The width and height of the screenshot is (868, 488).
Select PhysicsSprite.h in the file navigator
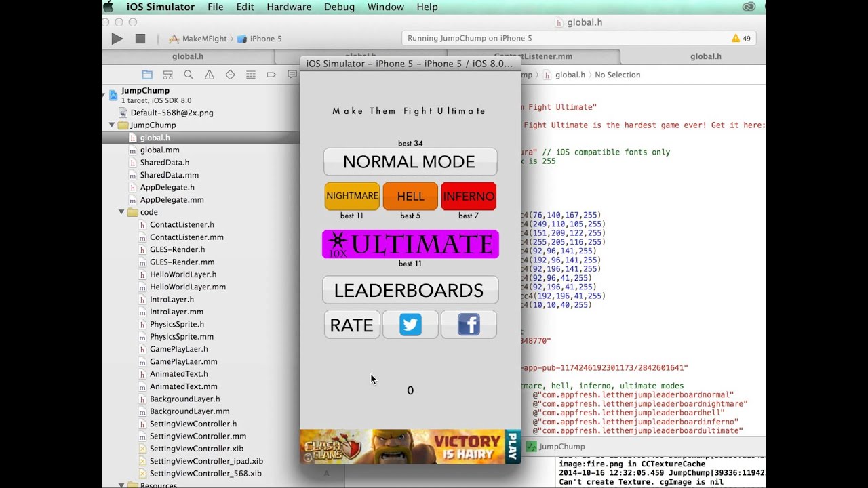(x=176, y=324)
